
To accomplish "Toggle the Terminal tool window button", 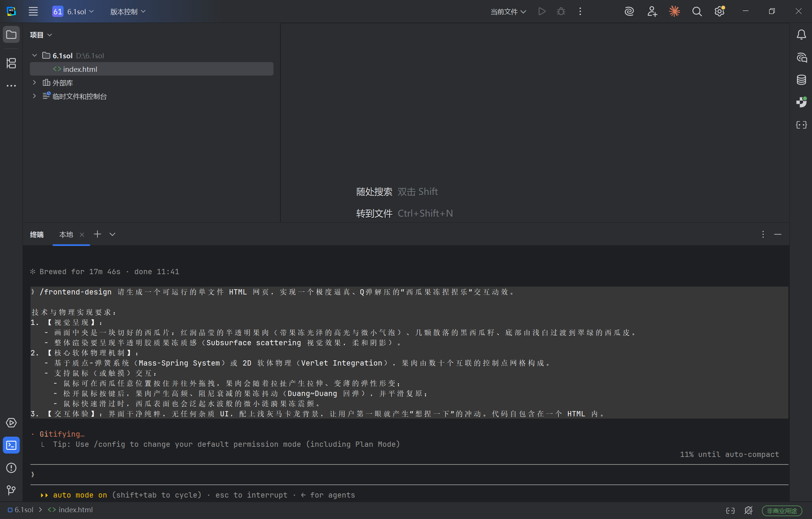I will 11,445.
